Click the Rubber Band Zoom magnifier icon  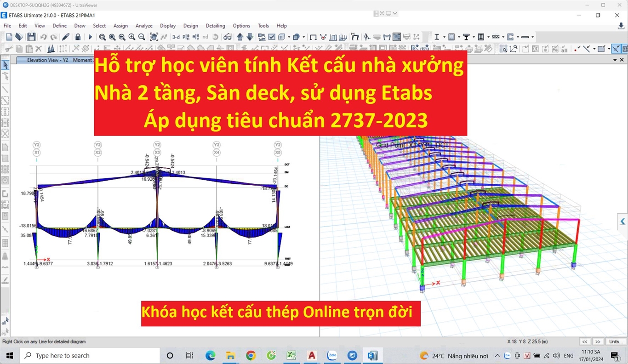click(102, 37)
